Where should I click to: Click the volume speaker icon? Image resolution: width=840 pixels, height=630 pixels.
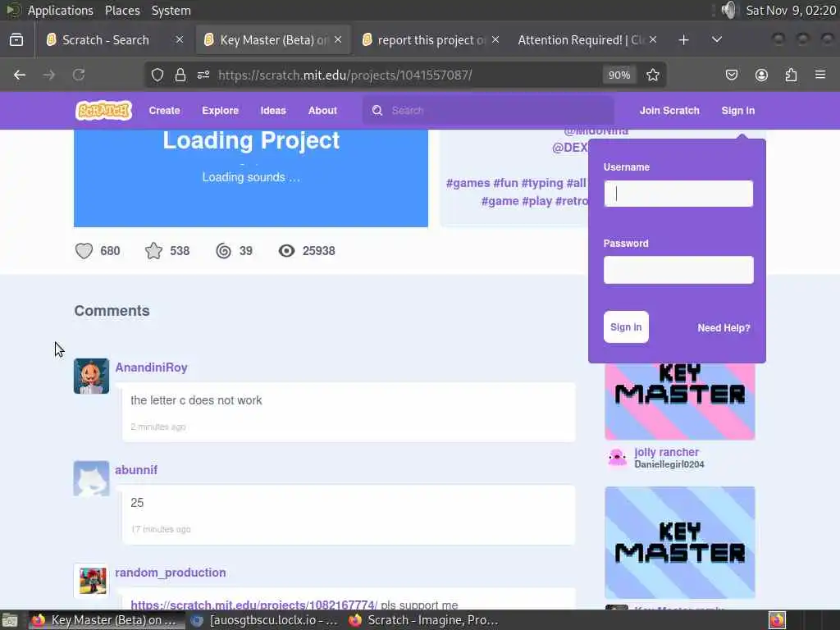(x=728, y=10)
